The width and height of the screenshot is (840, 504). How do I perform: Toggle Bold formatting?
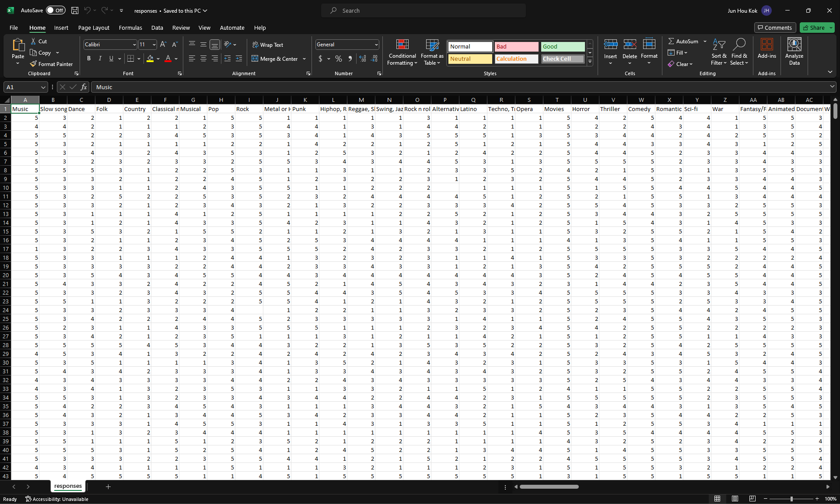(x=89, y=59)
